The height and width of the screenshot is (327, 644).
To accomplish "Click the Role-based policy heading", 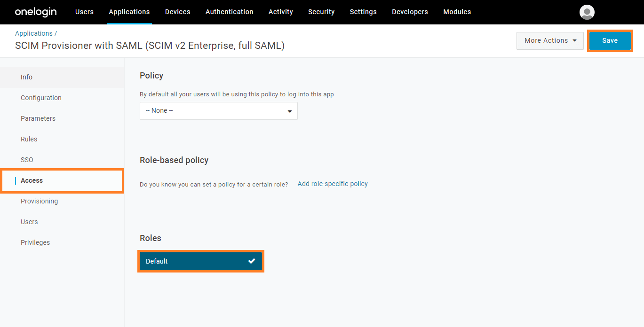I will click(x=174, y=160).
